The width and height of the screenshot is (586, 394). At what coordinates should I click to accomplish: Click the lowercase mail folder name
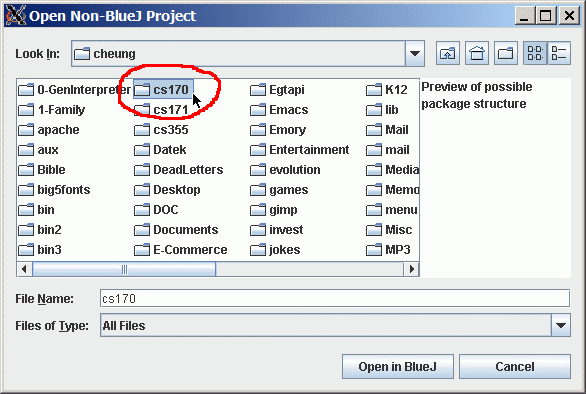click(x=397, y=150)
